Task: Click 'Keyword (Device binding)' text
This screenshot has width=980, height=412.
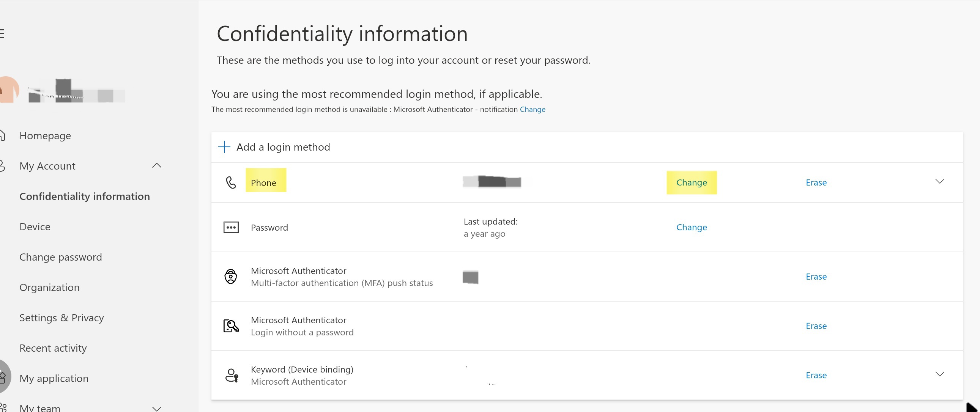Action: pyautogui.click(x=302, y=370)
